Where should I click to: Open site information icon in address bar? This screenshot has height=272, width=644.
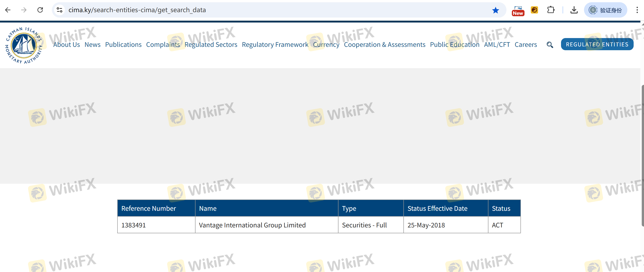(60, 10)
